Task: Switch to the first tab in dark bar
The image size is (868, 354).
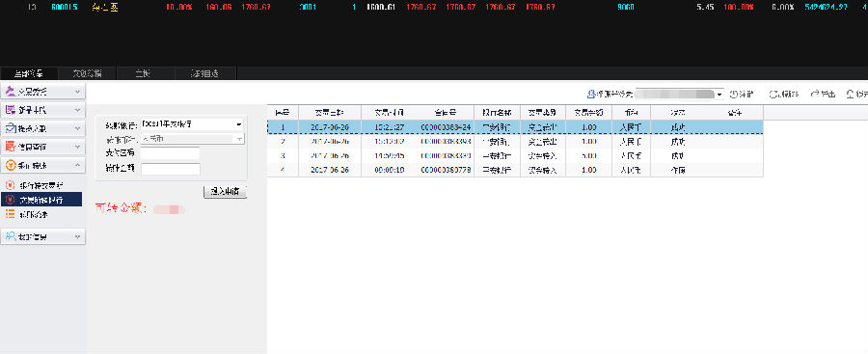Action: [28, 73]
